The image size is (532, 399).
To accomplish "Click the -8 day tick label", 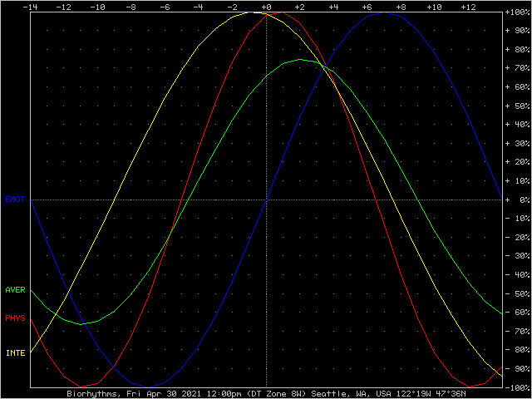I will point(131,7).
